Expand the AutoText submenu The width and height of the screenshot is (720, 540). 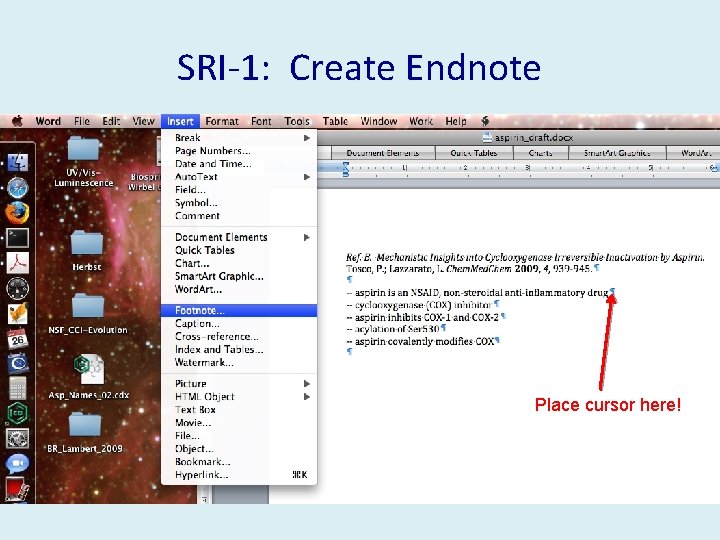point(239,176)
